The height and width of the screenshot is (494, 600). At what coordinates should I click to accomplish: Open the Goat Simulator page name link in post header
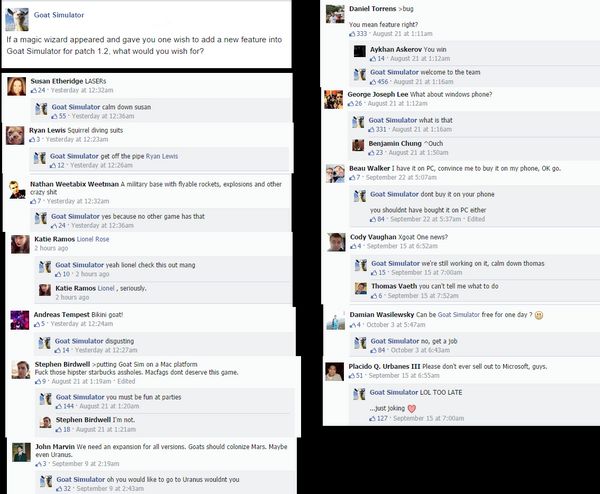coord(59,15)
